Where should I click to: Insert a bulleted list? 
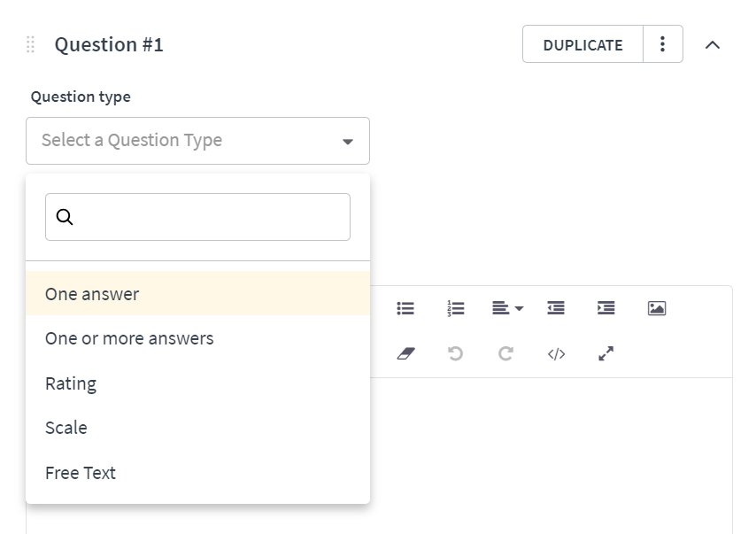(405, 308)
